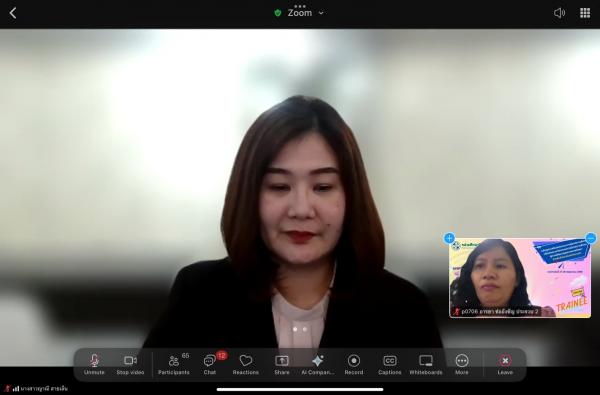
Task: Tap the three dots above Zoom title
Action: pos(300,6)
